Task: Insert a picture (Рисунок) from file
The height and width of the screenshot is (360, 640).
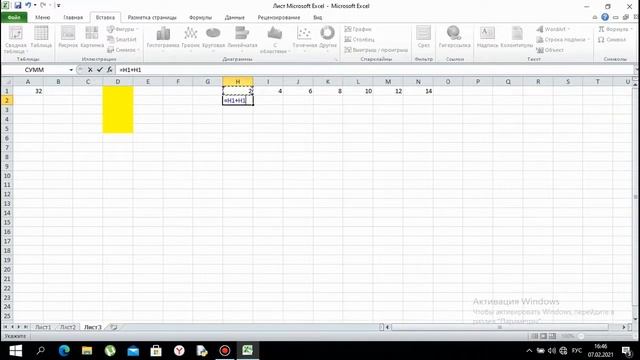Action: 68,37
